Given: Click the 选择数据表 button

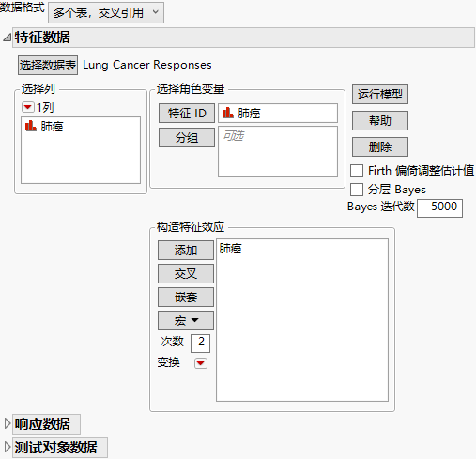Looking at the screenshot, I should pos(48,66).
